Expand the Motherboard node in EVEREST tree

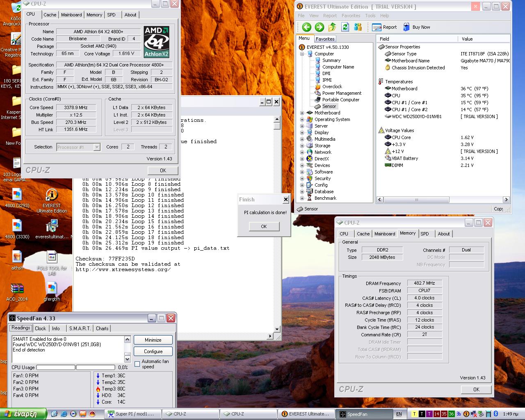point(302,113)
